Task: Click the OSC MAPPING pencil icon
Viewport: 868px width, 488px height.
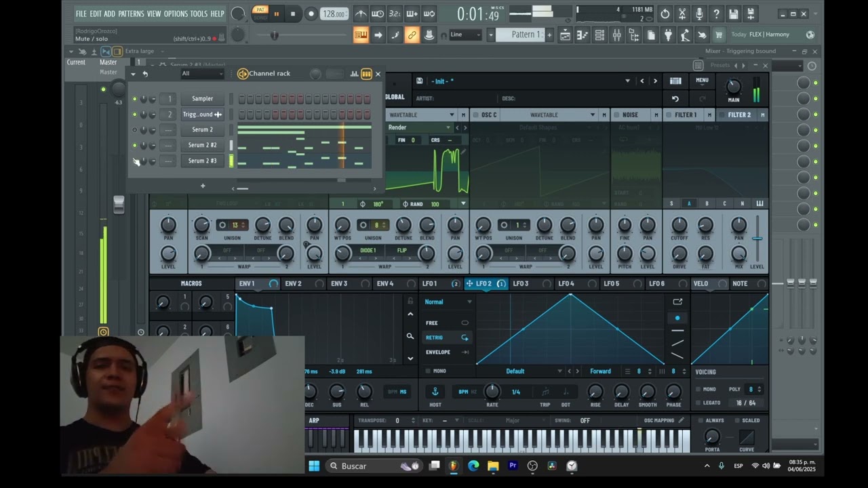Action: click(682, 420)
